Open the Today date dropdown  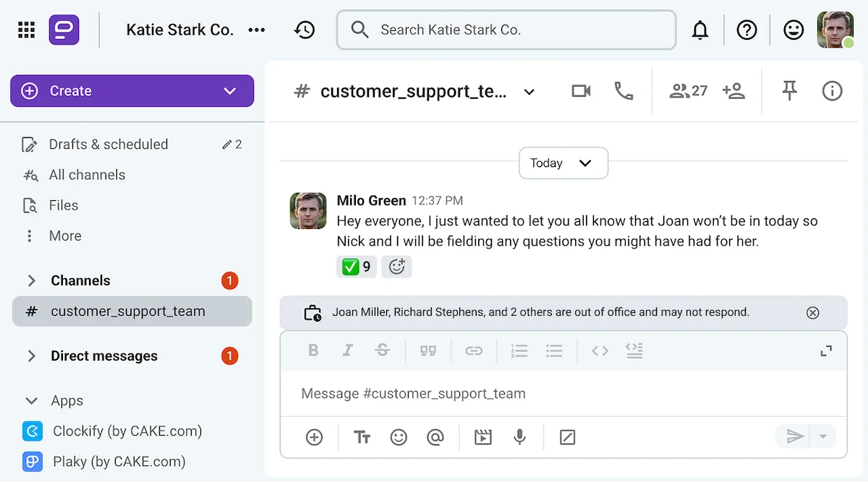(x=563, y=163)
